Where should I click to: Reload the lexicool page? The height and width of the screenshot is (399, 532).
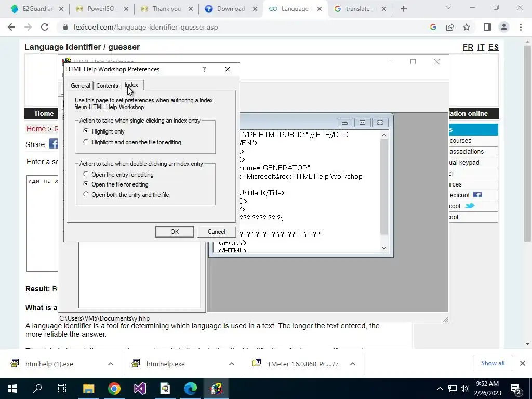pyautogui.click(x=45, y=27)
